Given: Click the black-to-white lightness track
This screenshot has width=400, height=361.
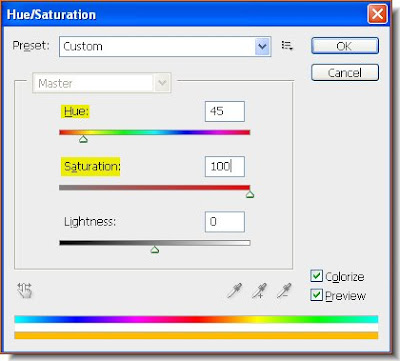Looking at the screenshot, I should pyautogui.click(x=155, y=243).
